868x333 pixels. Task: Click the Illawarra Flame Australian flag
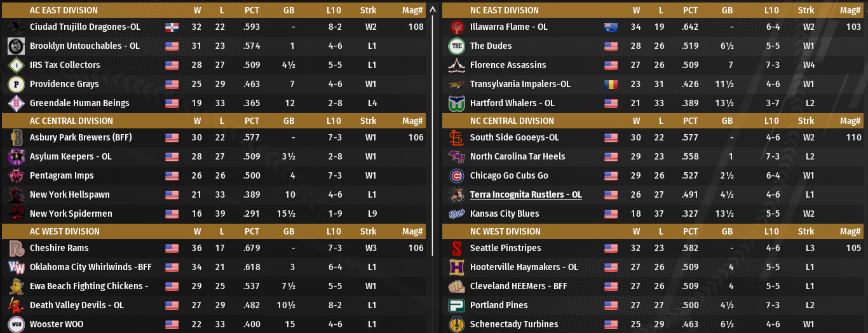tap(611, 27)
